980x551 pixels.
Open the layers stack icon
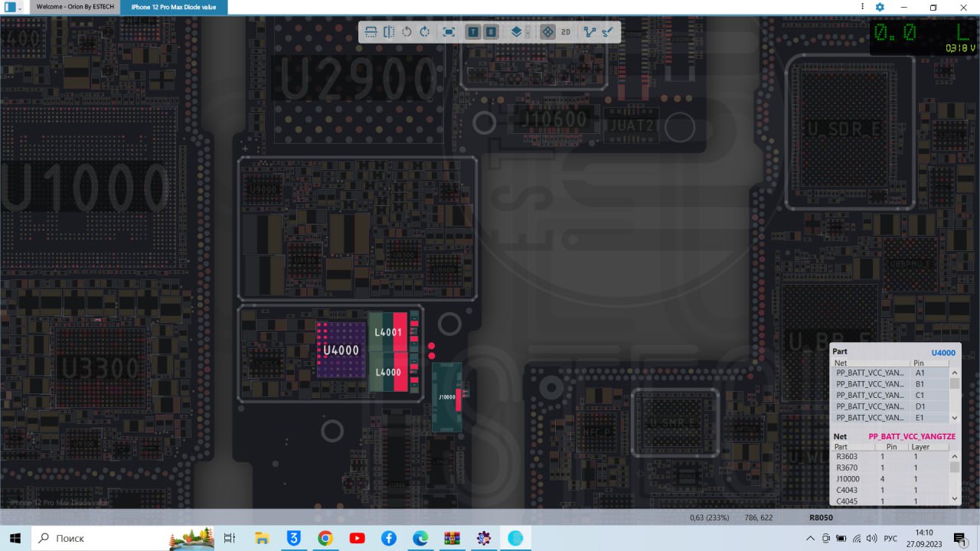coord(516,32)
